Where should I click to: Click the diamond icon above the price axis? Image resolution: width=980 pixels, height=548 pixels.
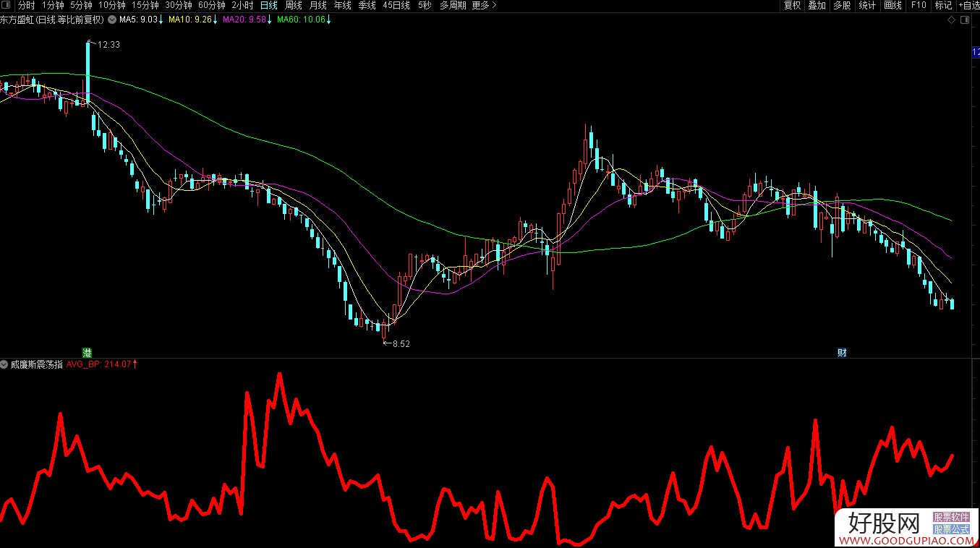click(951, 20)
